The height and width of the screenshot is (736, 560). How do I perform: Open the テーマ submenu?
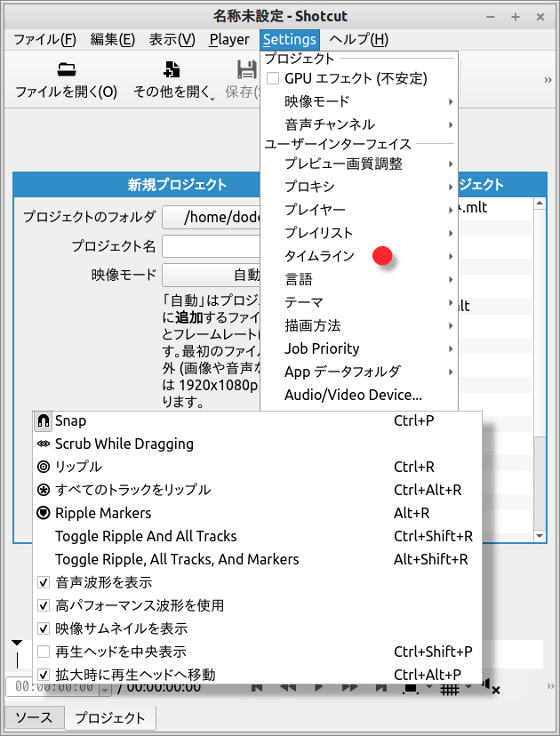coord(359,302)
